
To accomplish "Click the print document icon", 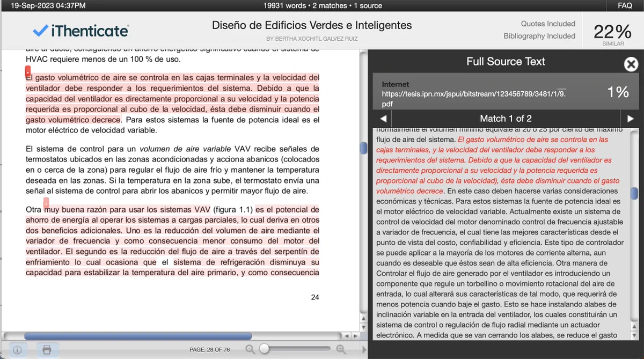I will (47, 350).
